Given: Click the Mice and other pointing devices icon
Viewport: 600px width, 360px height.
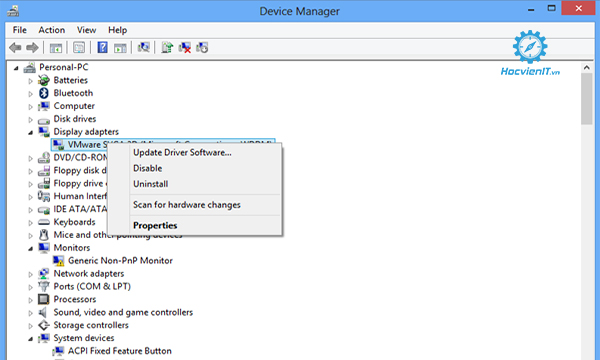Looking at the screenshot, I should pos(44,235).
